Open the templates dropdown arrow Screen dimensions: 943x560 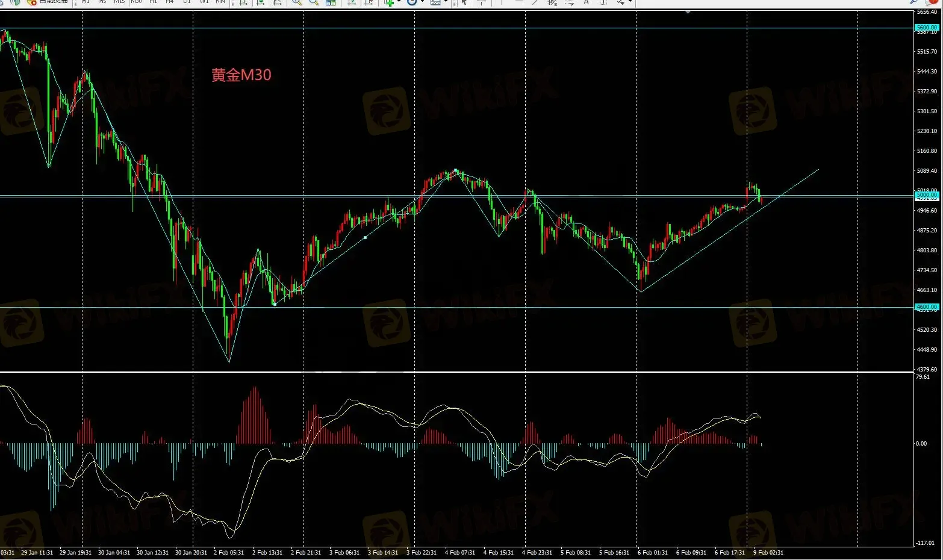446,2
